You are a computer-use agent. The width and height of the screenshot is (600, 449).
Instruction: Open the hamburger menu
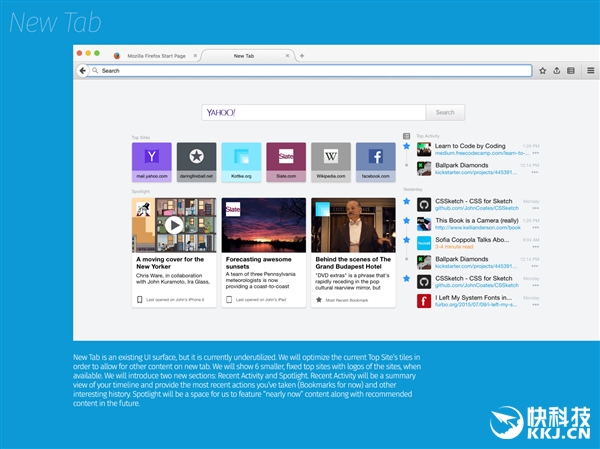pyautogui.click(x=591, y=70)
